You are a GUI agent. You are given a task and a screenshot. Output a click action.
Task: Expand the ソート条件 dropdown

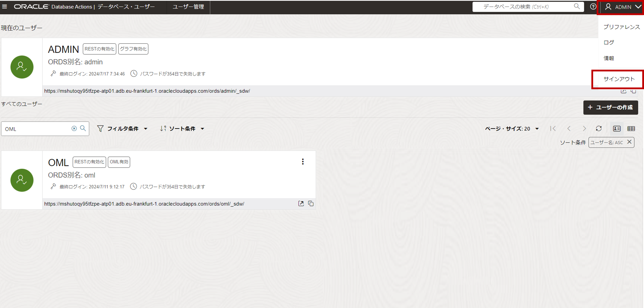[182, 129]
